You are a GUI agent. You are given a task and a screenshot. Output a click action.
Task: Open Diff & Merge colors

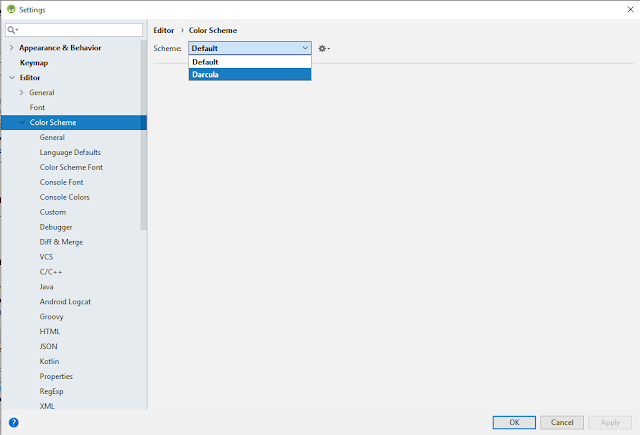[61, 242]
